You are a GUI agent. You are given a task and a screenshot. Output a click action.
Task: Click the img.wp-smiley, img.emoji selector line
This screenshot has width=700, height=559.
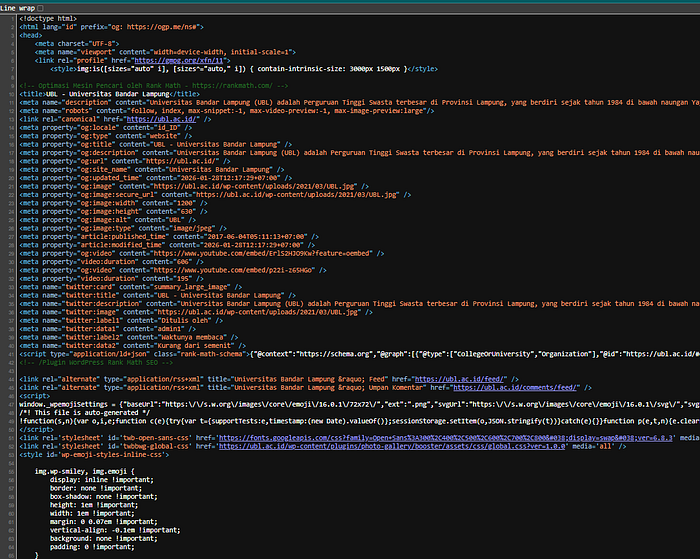(x=84, y=472)
